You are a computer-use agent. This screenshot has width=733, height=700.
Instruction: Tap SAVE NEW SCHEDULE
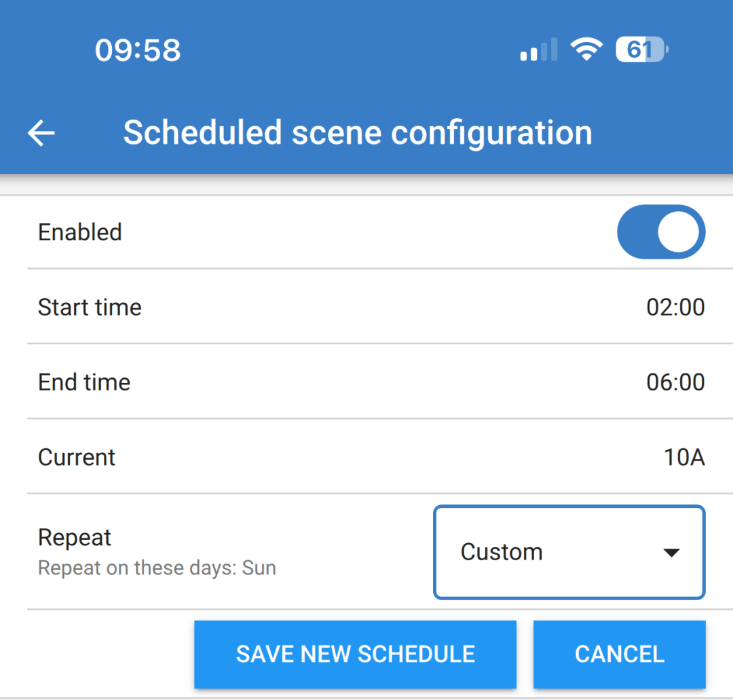[355, 654]
